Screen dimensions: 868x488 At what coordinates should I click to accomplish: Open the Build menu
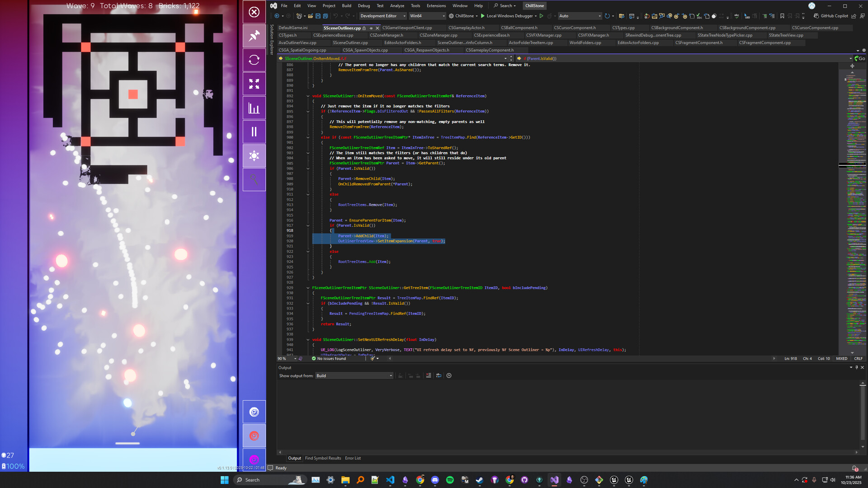tap(346, 5)
